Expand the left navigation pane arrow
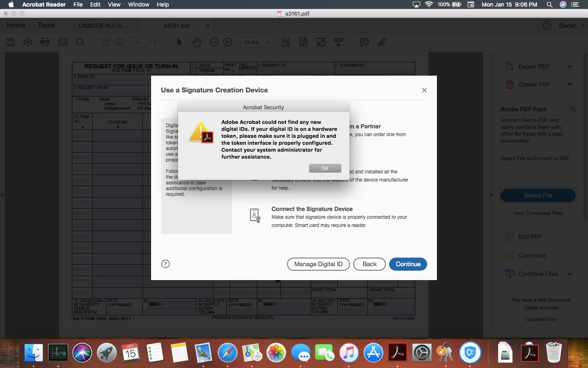 (2, 195)
